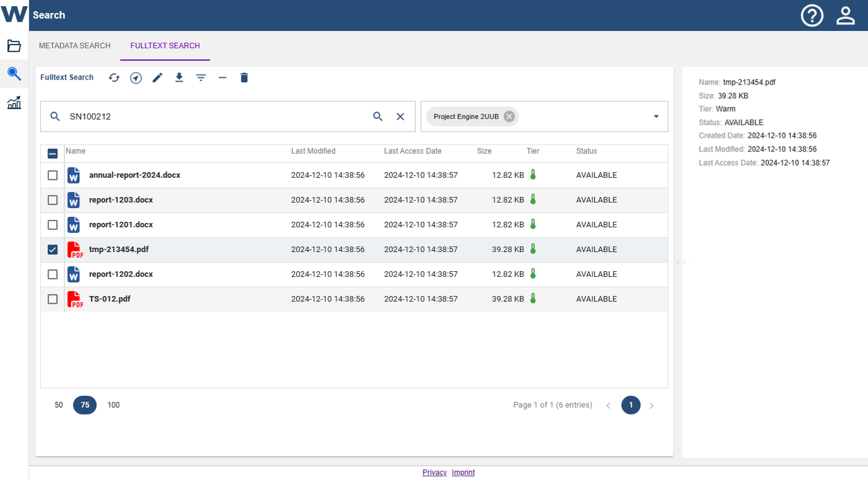This screenshot has width=868, height=480.
Task: Collapse details panel with splitter handle
Action: click(681, 262)
